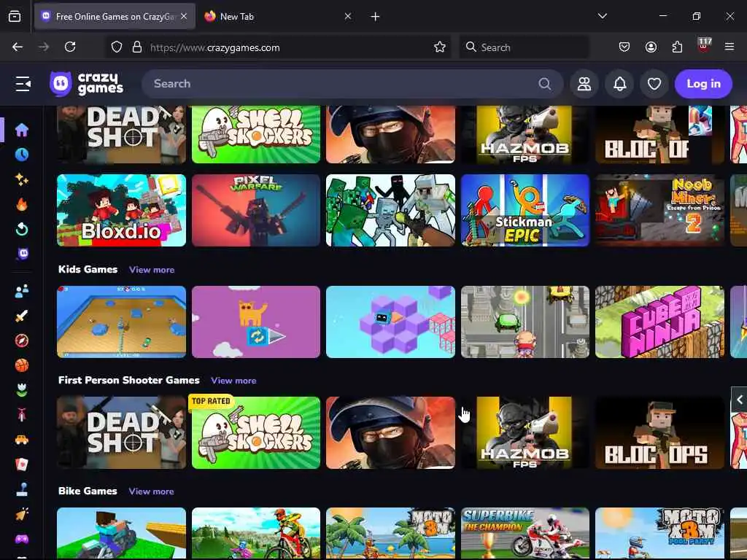Image resolution: width=747 pixels, height=560 pixels.
Task: Open the flower icon category in sidebar
Action: click(22, 390)
